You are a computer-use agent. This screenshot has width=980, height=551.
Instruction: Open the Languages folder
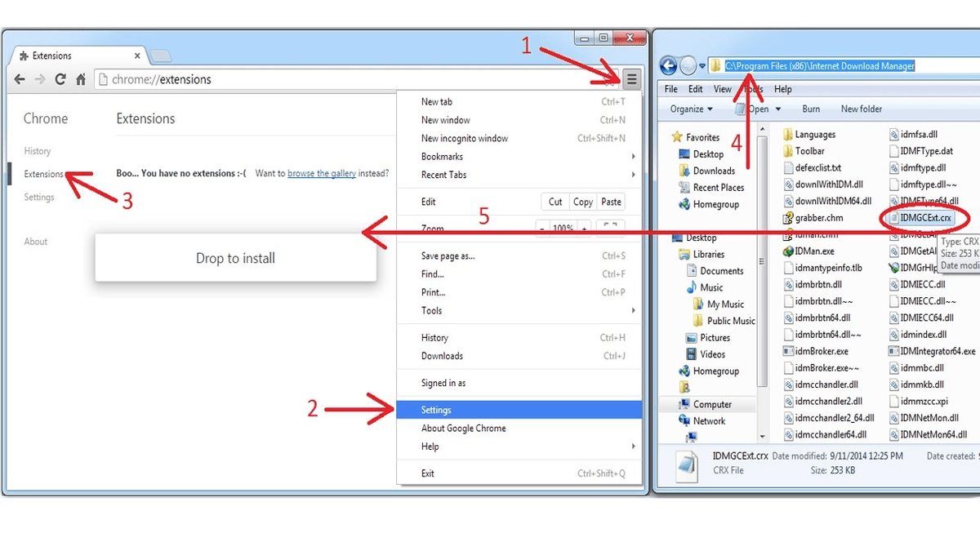814,135
